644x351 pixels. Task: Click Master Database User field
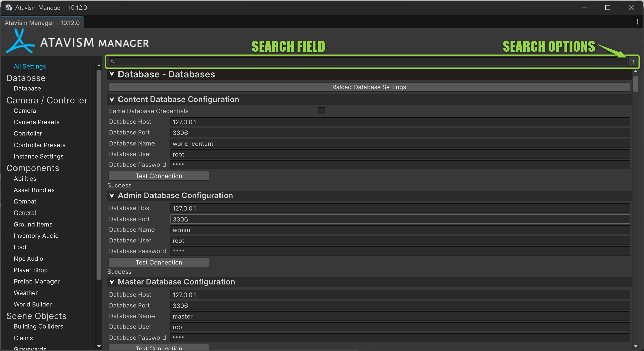[400, 327]
